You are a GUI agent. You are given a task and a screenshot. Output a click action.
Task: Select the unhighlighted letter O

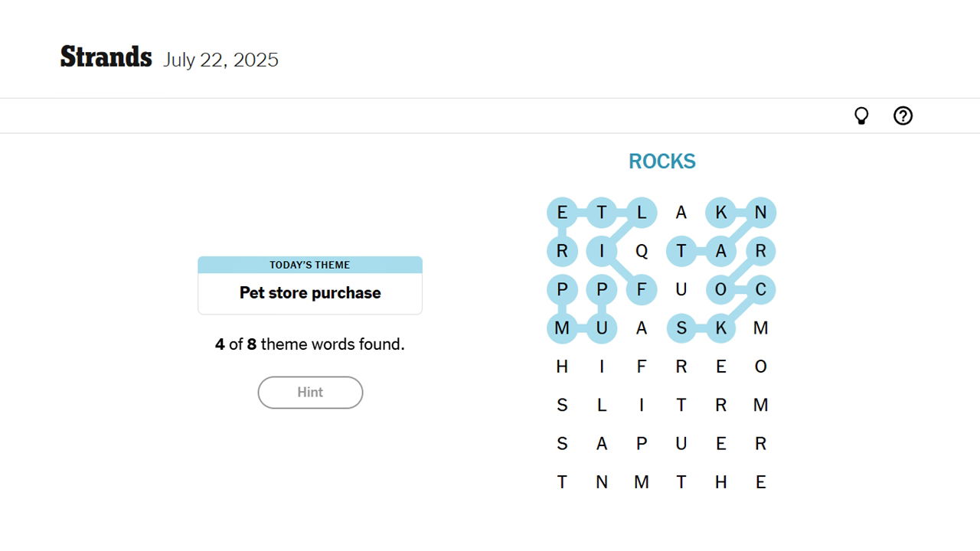click(x=760, y=367)
